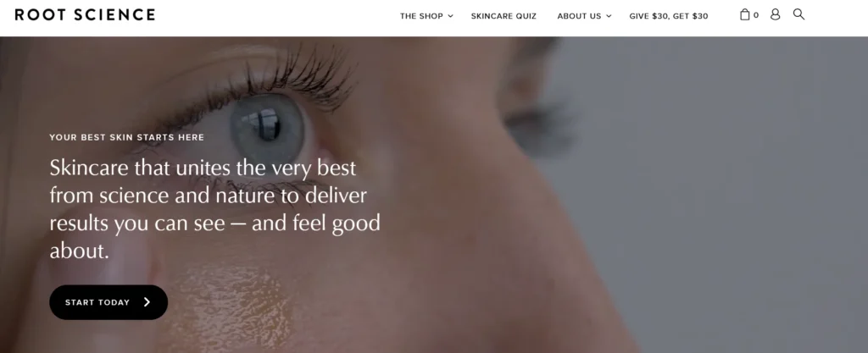The height and width of the screenshot is (353, 868).
Task: Select Give $30, Get $30 link
Action: (x=669, y=16)
